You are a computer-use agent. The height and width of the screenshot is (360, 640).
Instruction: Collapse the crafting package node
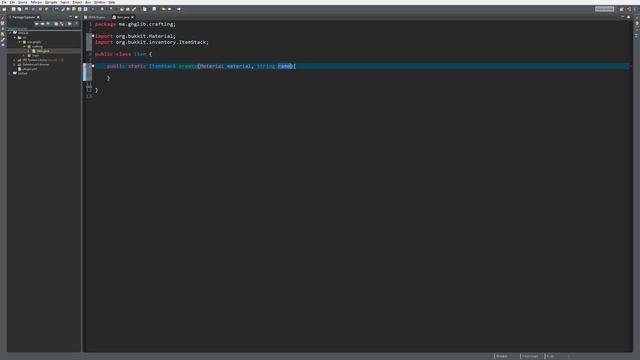(x=24, y=46)
